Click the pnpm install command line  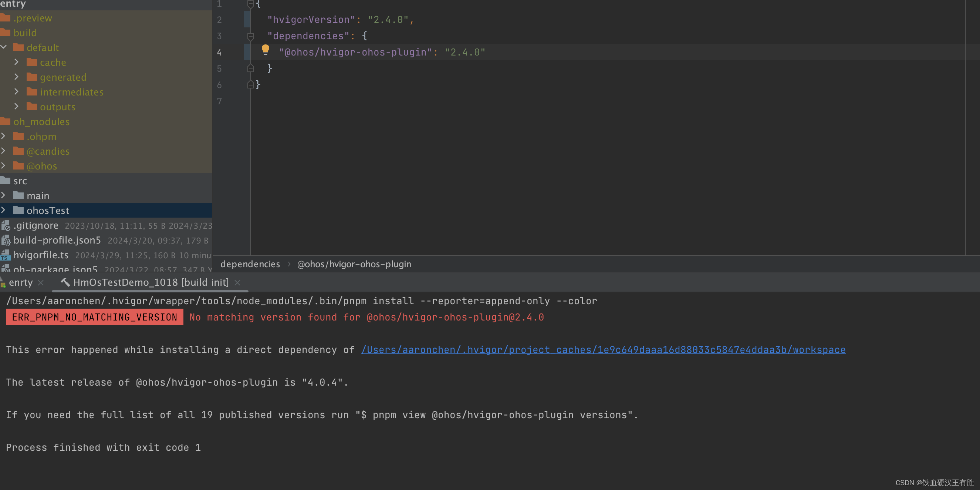click(301, 301)
